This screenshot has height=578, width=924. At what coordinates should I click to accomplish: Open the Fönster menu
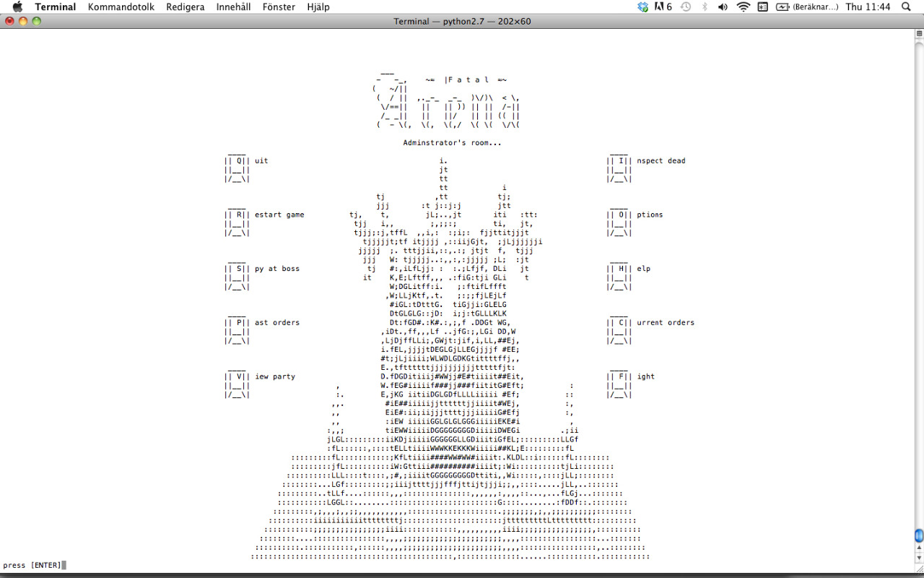[279, 7]
